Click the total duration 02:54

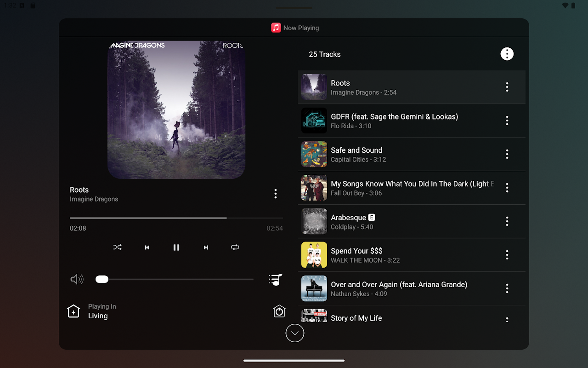click(275, 228)
